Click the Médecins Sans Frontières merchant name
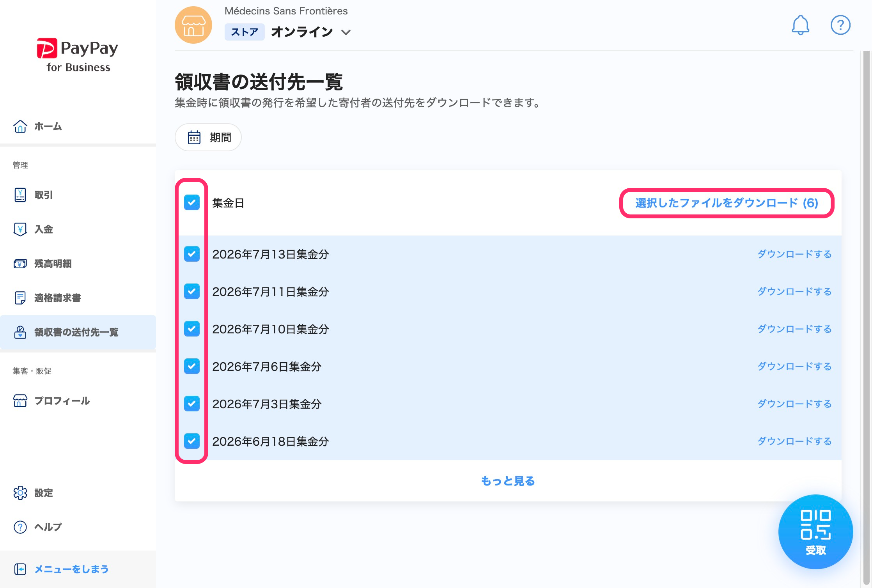This screenshot has width=872, height=588. point(286,11)
